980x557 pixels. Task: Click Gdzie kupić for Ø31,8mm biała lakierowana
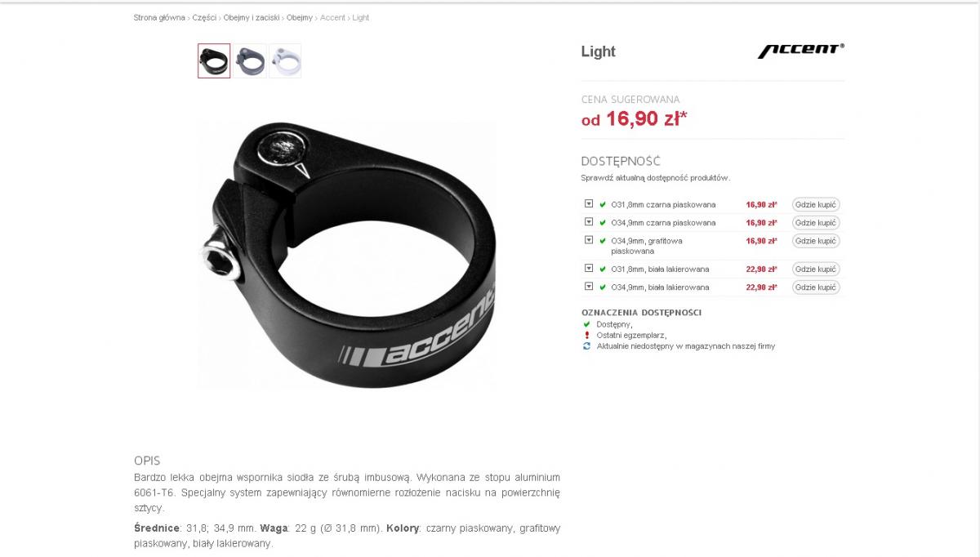816,270
